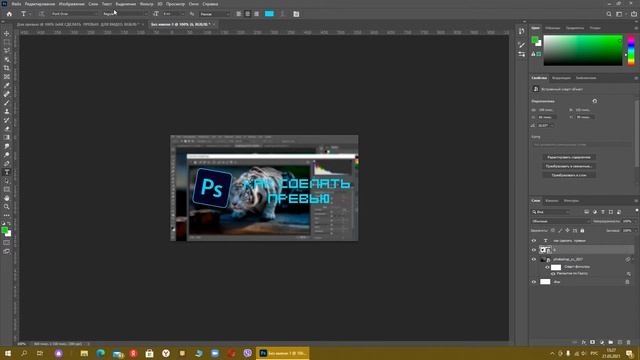Viewport: 640px width, 360px height.
Task: Toggle visibility of the text layer
Action: 534,240
